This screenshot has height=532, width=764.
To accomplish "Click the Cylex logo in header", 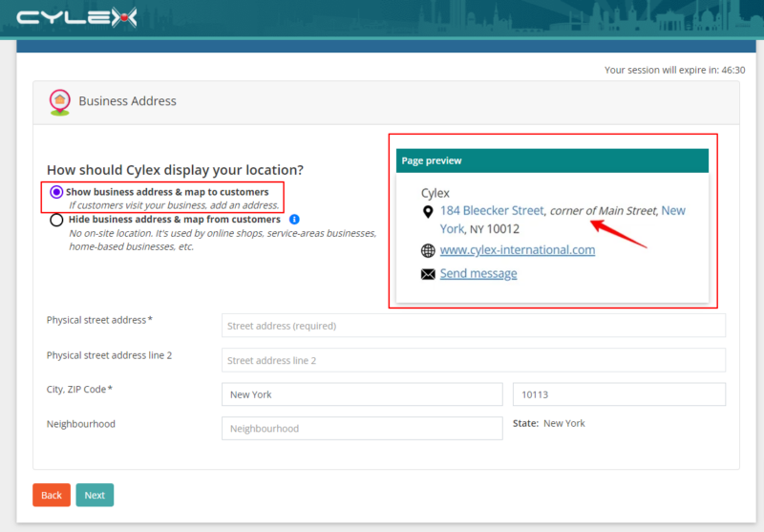I will (76, 18).
